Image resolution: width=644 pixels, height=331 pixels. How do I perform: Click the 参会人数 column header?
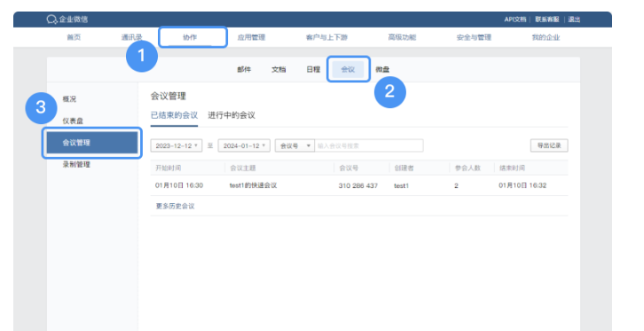tap(467, 168)
